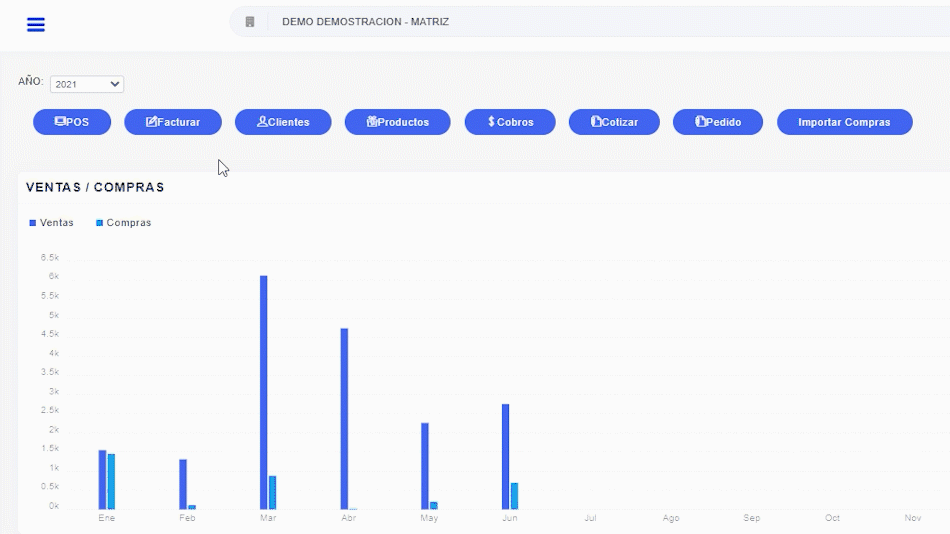950x534 pixels.
Task: Click the edit icon on Facturar button
Action: 151,122
